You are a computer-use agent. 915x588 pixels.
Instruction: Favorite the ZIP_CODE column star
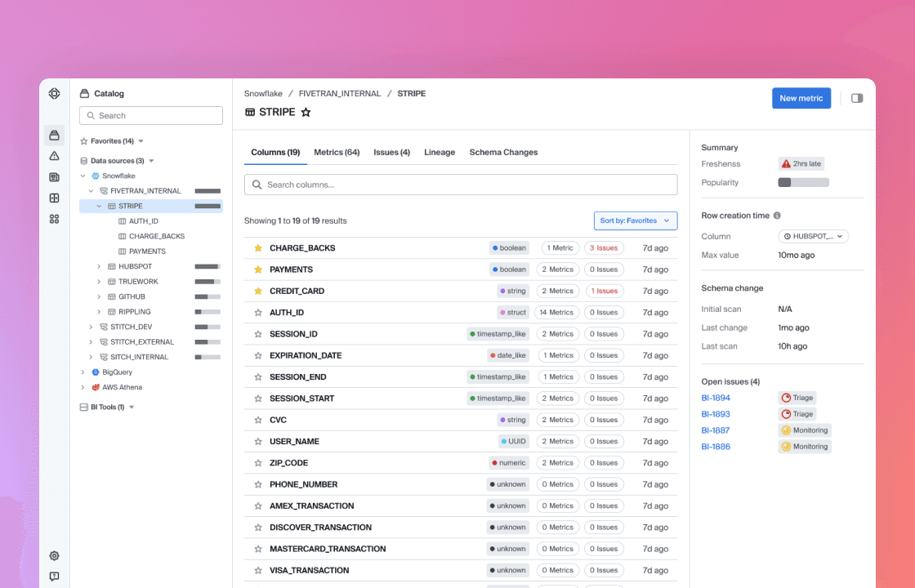(258, 463)
